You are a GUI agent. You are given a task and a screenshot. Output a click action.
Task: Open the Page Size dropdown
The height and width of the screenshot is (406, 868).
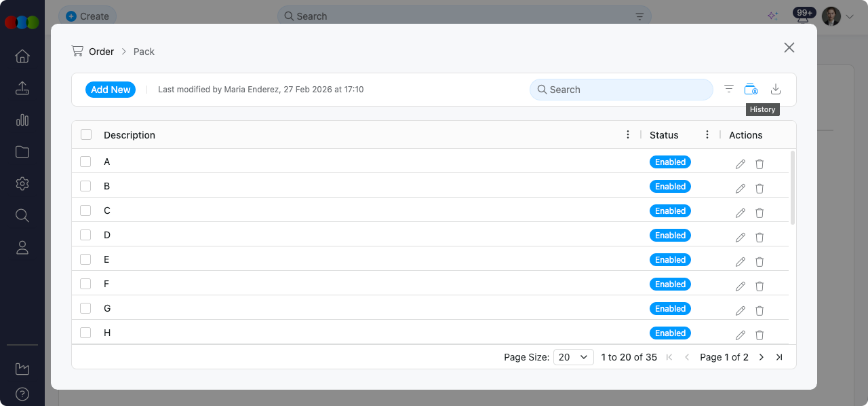(x=574, y=357)
